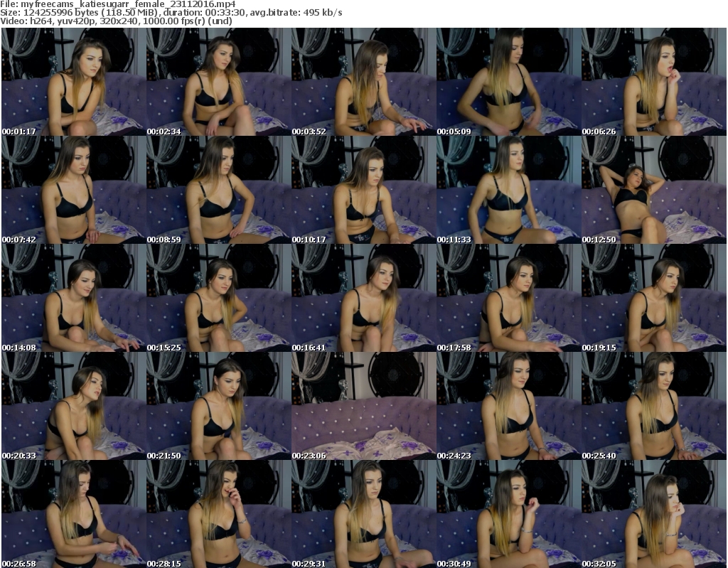Click the Size and duration info line
This screenshot has width=728, height=568.
[x=171, y=13]
